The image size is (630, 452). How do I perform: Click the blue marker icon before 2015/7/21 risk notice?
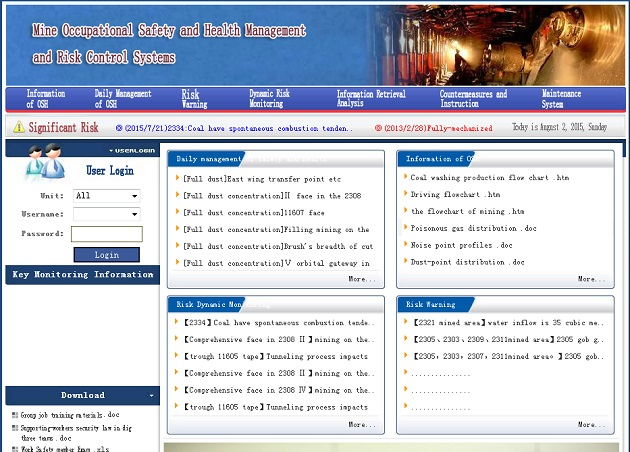(119, 128)
